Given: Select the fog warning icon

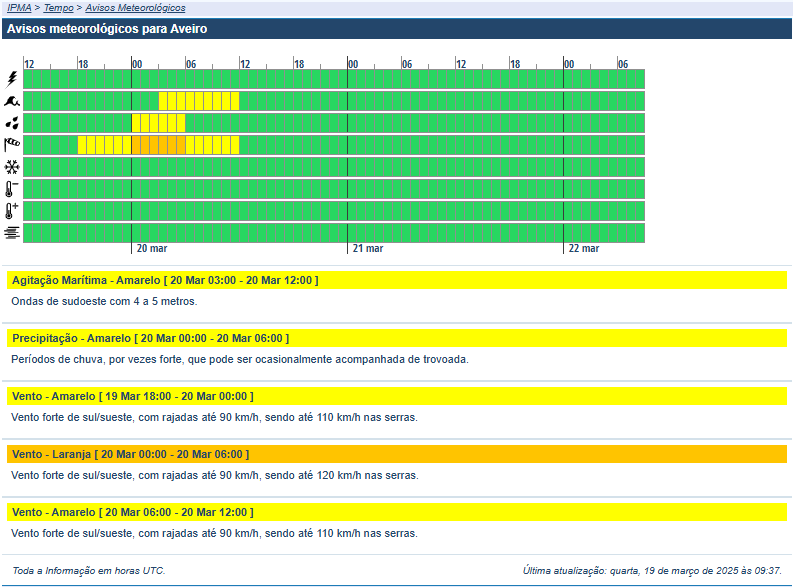Looking at the screenshot, I should point(12,233).
